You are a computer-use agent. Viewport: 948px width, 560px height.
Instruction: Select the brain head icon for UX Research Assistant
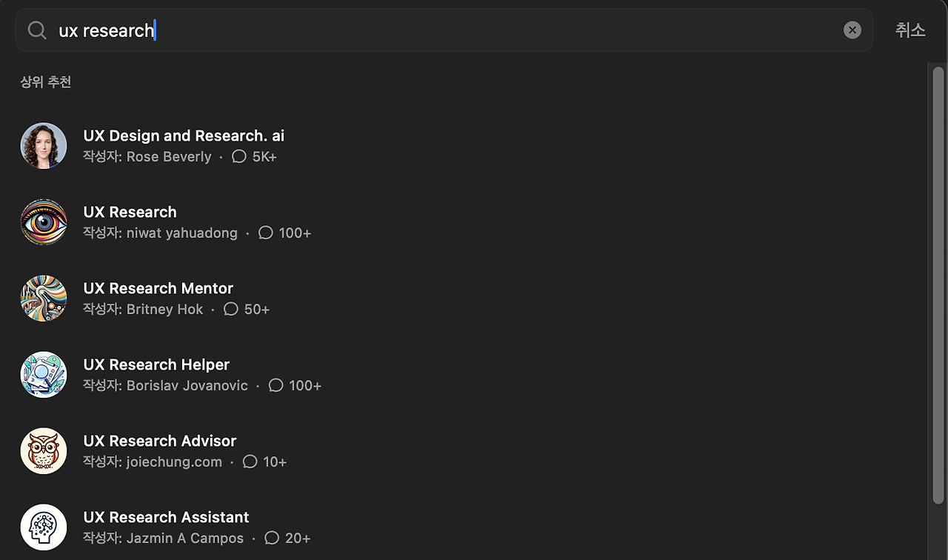44,527
